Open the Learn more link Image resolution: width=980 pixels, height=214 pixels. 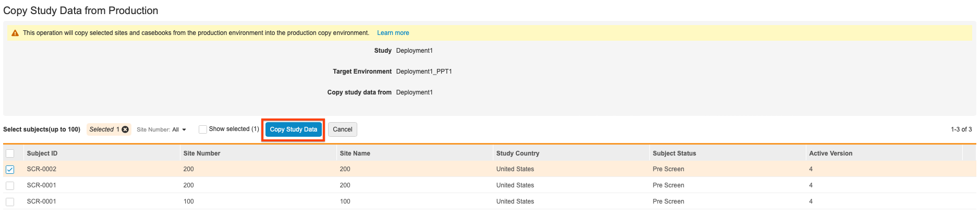pyautogui.click(x=393, y=33)
